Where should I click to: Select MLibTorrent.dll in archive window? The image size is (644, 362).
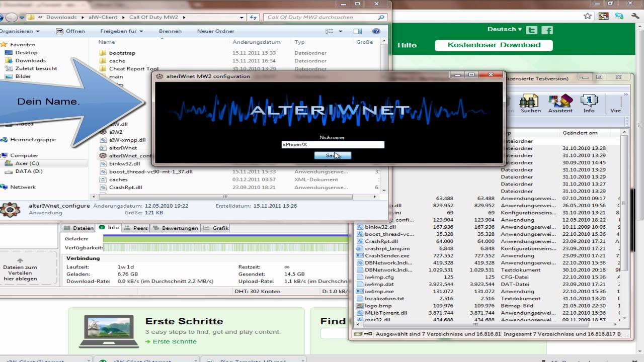[x=386, y=313]
